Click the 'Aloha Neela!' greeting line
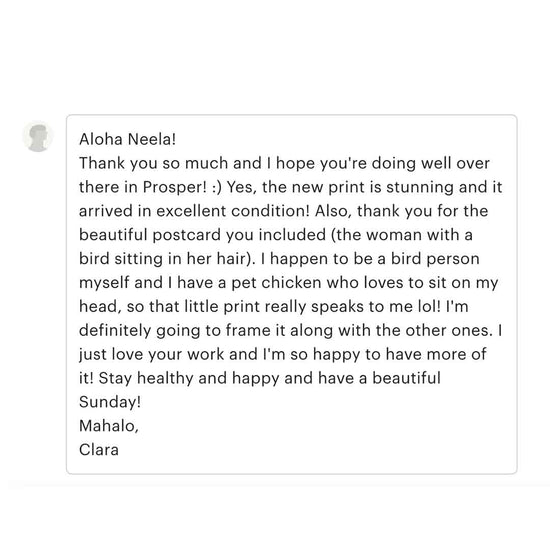 [127, 139]
